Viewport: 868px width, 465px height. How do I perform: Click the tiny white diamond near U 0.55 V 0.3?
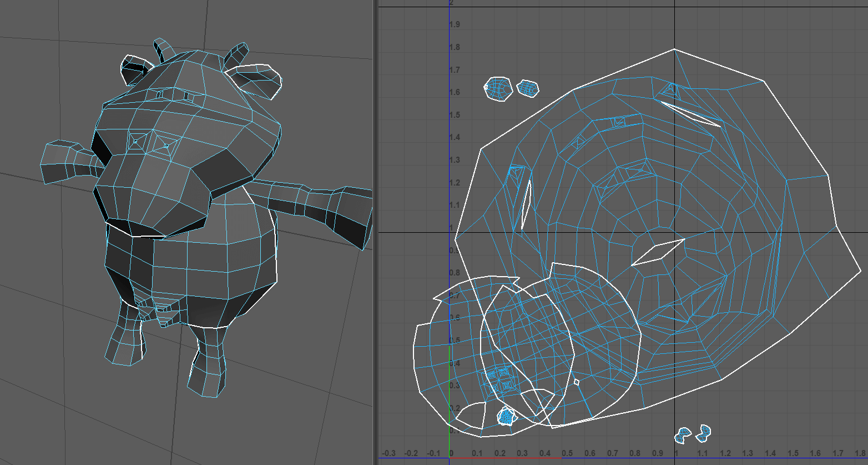pyautogui.click(x=577, y=382)
